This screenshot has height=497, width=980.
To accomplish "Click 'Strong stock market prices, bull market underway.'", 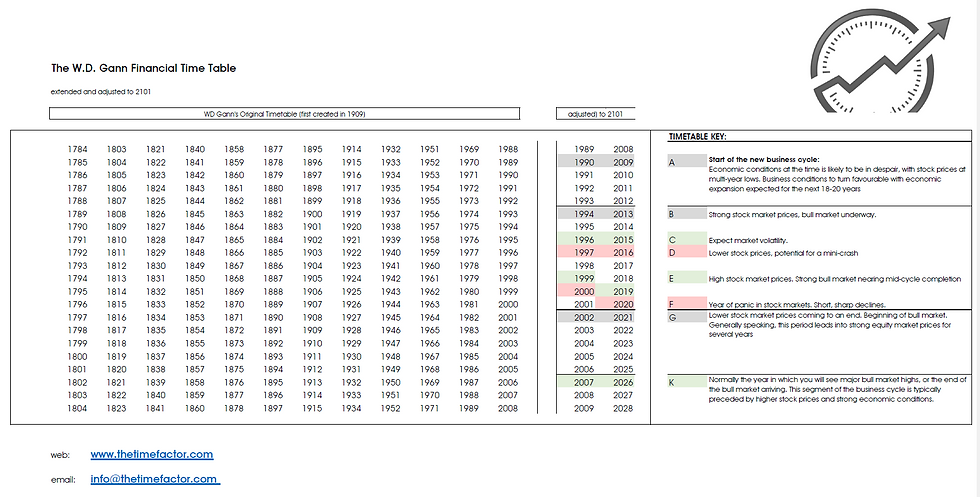I will click(x=792, y=214).
